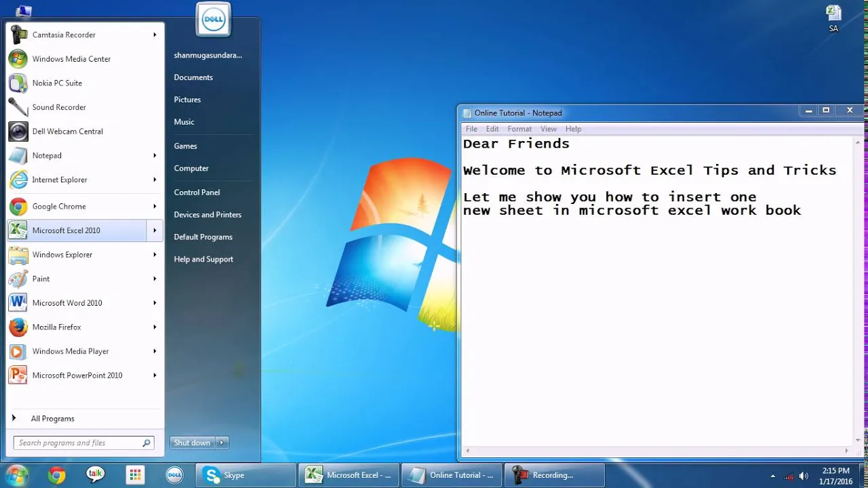Click the Windows Start orb
Image resolution: width=868 pixels, height=488 pixels.
[x=16, y=475]
